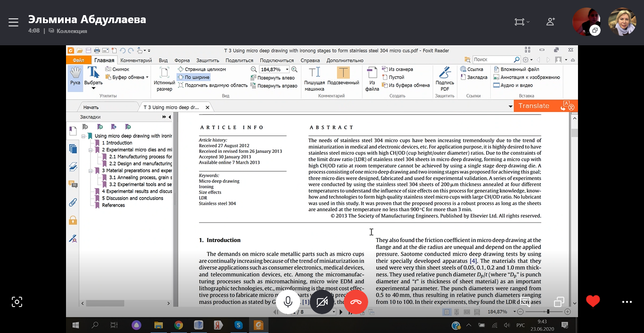Select the Highlight (Подсвеченный) tool
The image size is (644, 333).
pos(343,78)
